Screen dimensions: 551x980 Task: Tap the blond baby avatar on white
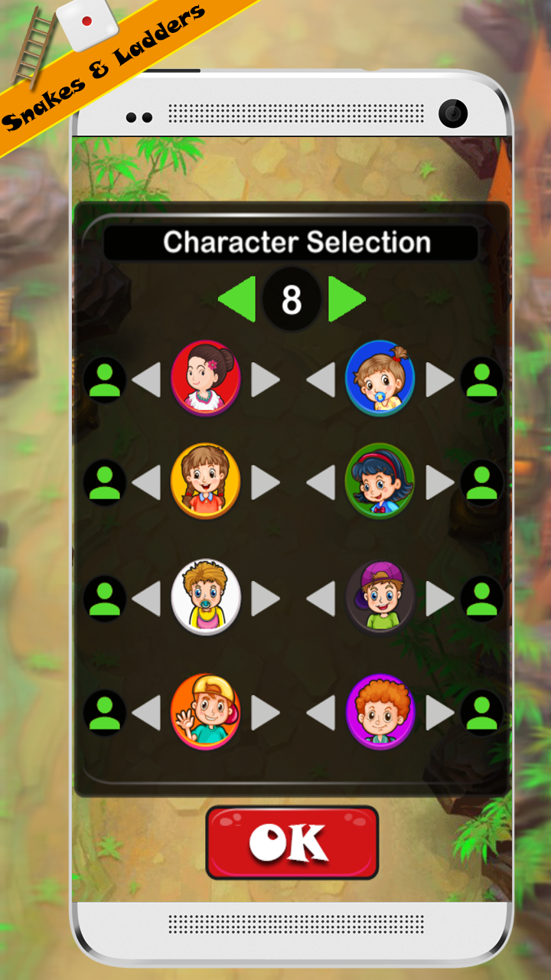tap(205, 597)
